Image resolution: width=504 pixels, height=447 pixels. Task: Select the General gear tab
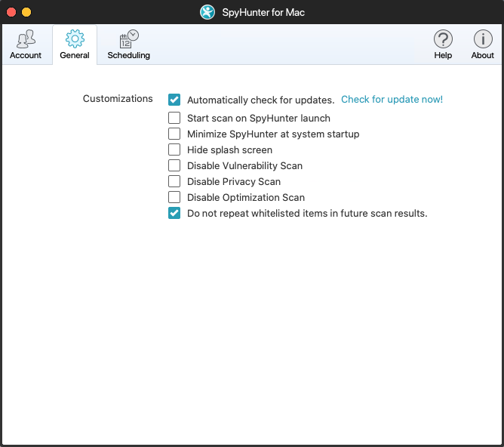coord(75,45)
